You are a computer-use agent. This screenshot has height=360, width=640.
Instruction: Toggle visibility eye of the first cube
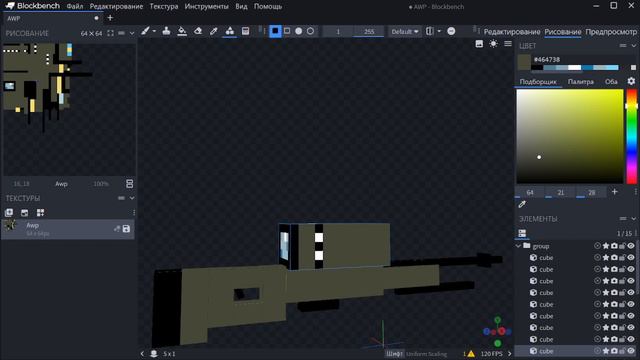(x=631, y=258)
